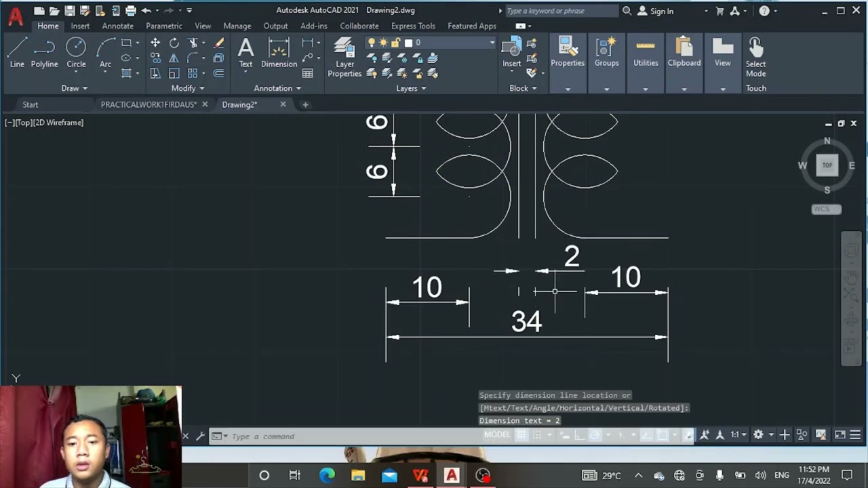Screen dimensions: 868x488
Task: Activate the Copy tool
Action: pos(155,58)
